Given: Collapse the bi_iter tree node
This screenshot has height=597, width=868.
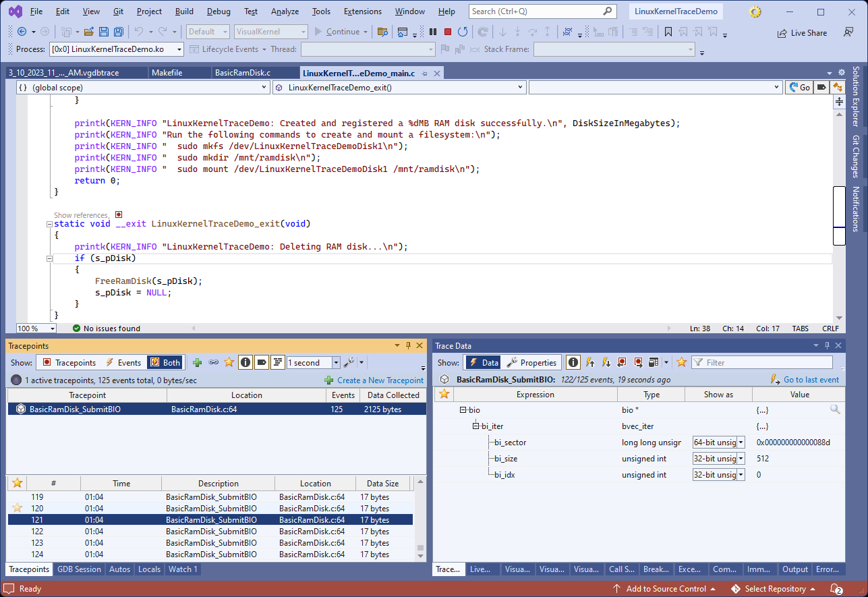Looking at the screenshot, I should [x=475, y=426].
